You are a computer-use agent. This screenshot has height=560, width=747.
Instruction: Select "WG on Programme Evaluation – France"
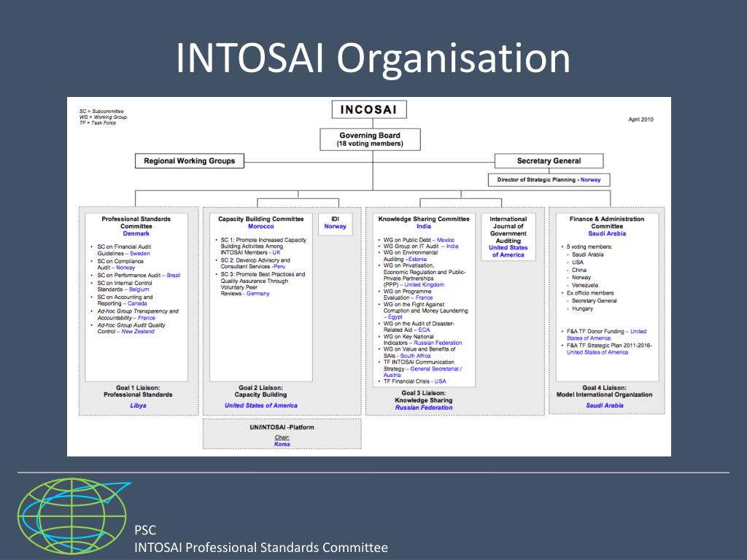coord(409,295)
